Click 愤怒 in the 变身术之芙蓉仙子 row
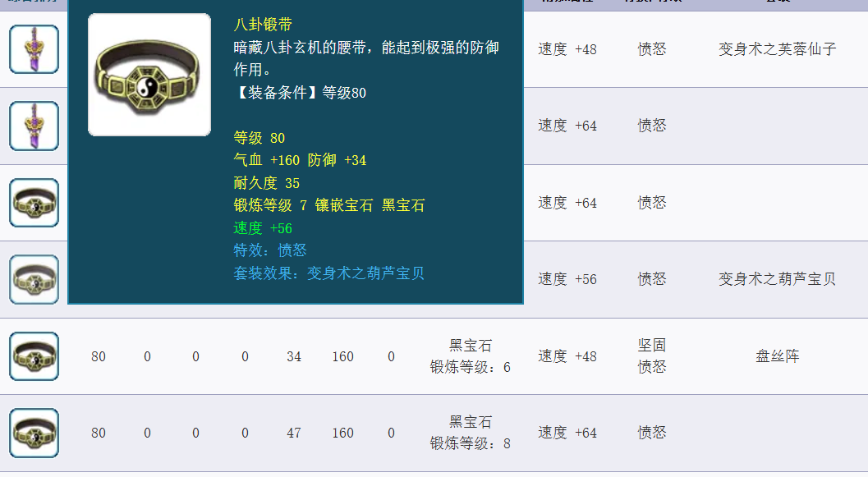Image resolution: width=868 pixels, height=477 pixels. [652, 49]
